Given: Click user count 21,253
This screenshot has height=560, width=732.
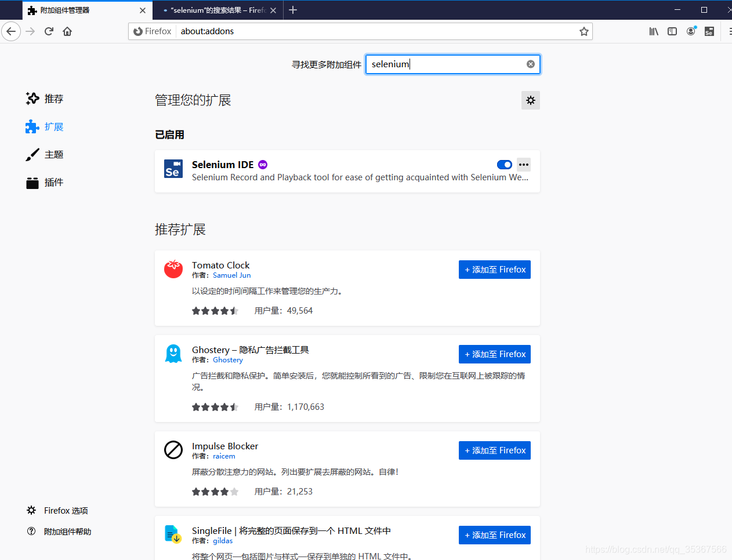Looking at the screenshot, I should (x=300, y=492).
